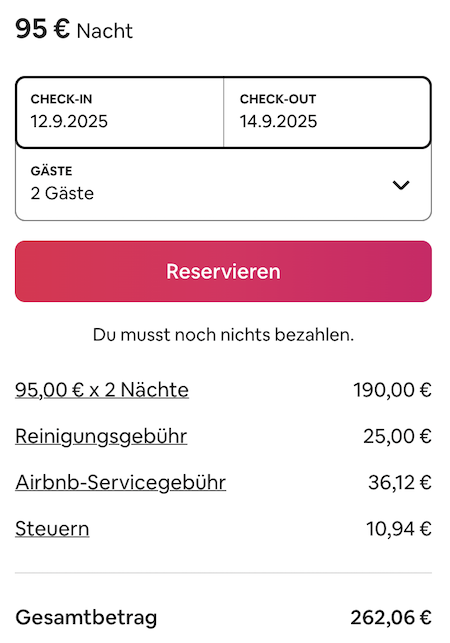
Task: Open the Airbnb-Servicegebühr details link
Action: (x=121, y=482)
